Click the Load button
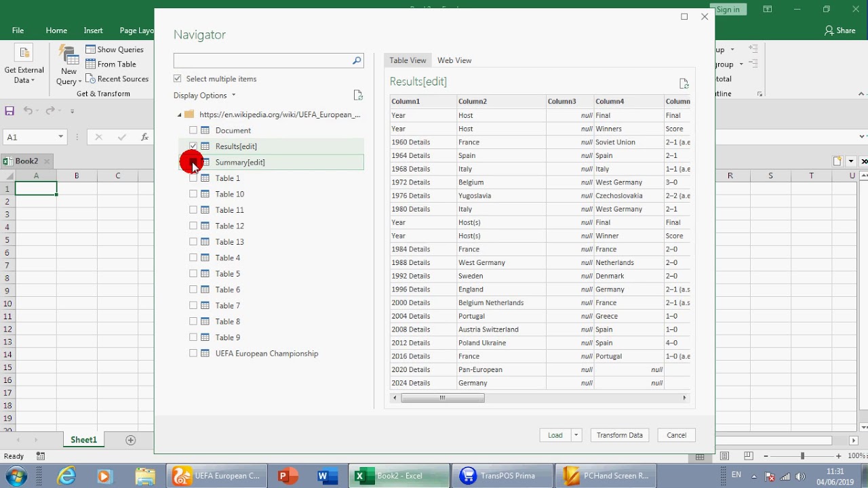Screen dimensions: 868x488 pyautogui.click(x=555, y=435)
